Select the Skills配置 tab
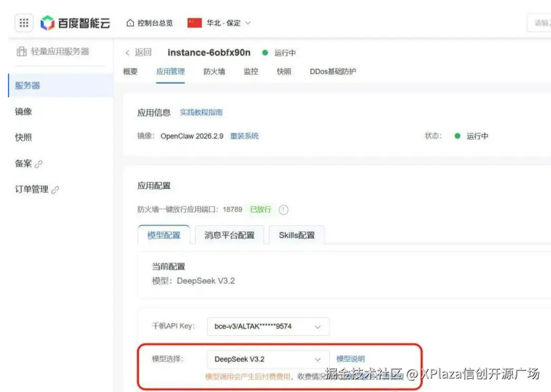 pos(296,235)
